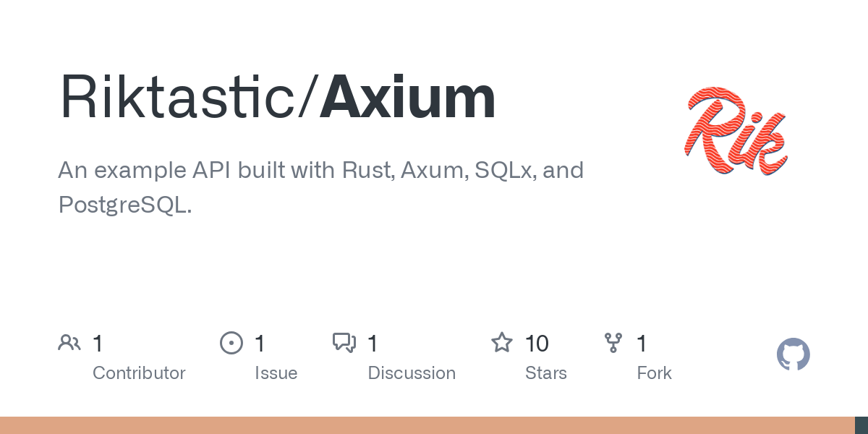Select the Discussion label
The height and width of the screenshot is (434, 868).
412,373
